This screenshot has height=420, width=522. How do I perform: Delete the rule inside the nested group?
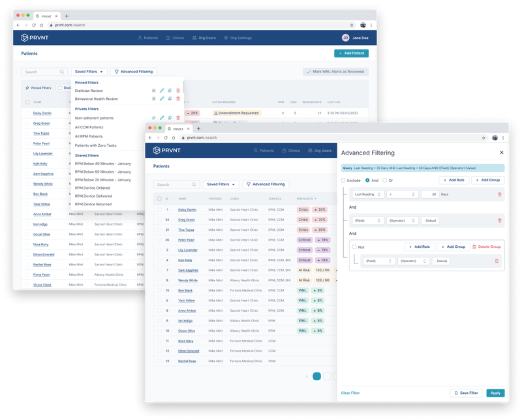(x=497, y=262)
